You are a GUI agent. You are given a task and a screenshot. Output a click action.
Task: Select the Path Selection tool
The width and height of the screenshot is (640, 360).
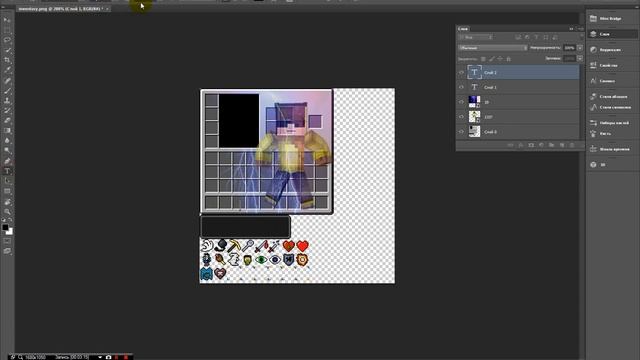point(7,181)
